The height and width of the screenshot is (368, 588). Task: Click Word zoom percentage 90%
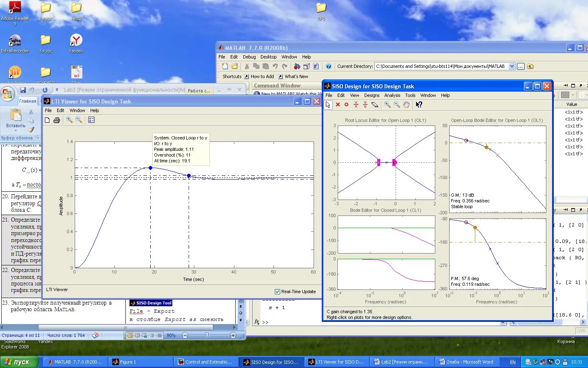coord(171,335)
